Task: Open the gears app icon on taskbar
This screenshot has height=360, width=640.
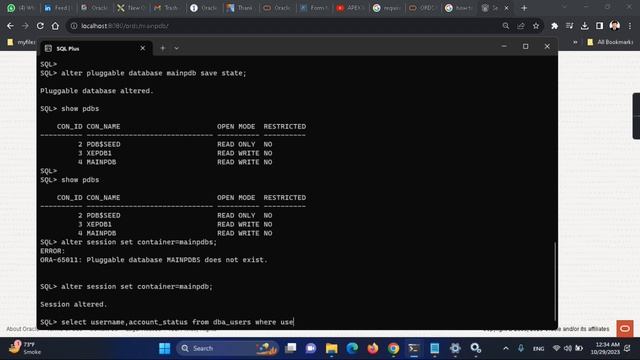Action: pos(476,348)
